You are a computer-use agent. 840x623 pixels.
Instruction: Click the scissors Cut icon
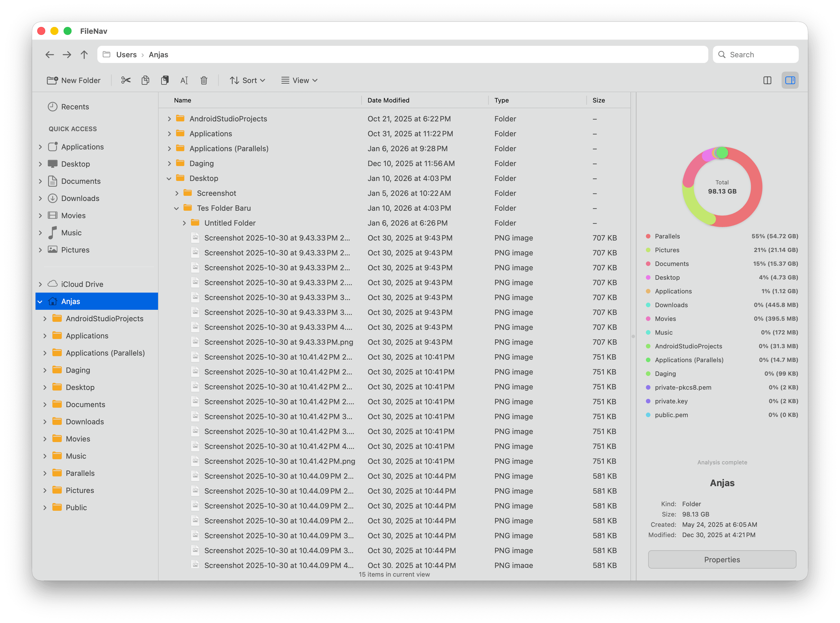(x=126, y=80)
